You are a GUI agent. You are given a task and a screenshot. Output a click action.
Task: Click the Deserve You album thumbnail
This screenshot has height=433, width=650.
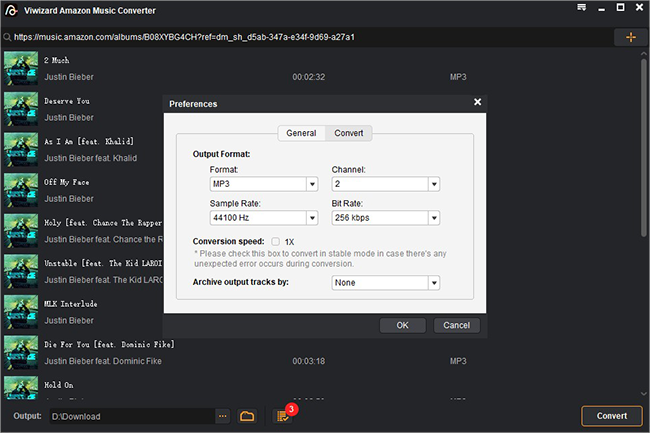coord(21,109)
